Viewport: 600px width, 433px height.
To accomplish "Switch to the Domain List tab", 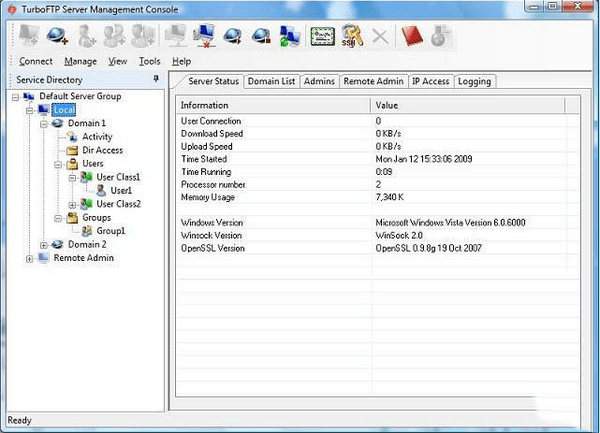I will (271, 81).
